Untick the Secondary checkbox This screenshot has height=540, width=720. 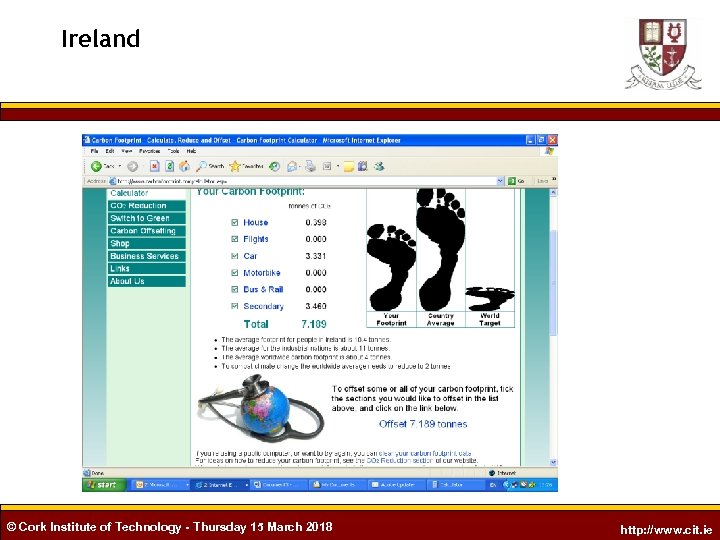click(235, 306)
